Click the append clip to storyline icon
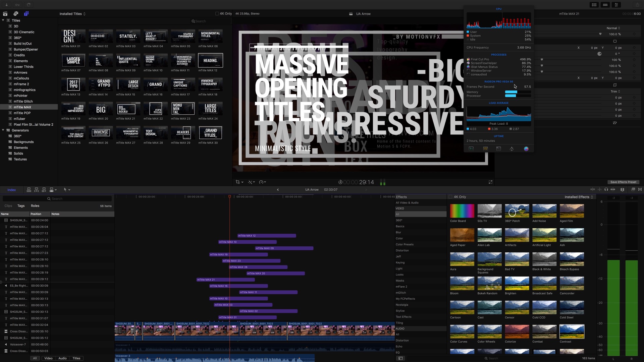 44,190
